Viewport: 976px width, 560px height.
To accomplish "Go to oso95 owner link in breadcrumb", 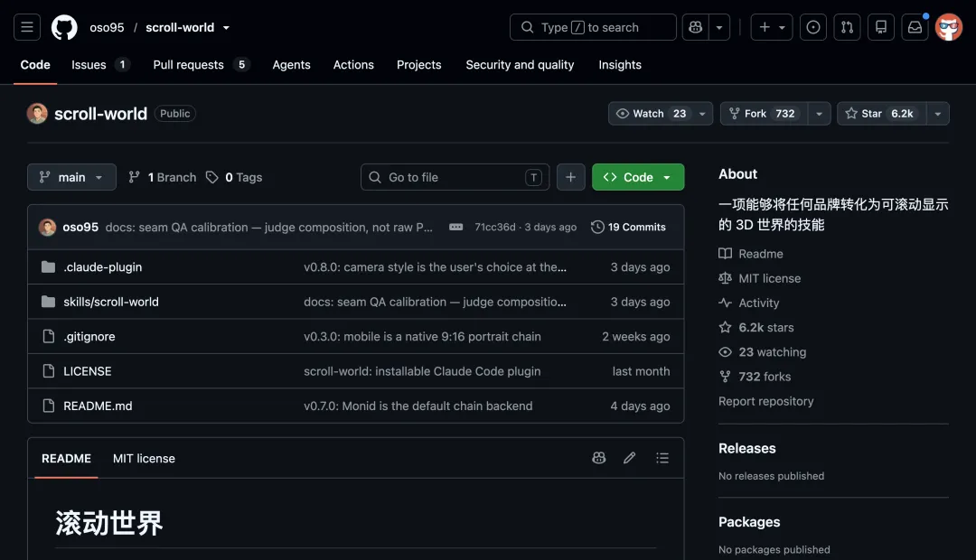I will (107, 27).
